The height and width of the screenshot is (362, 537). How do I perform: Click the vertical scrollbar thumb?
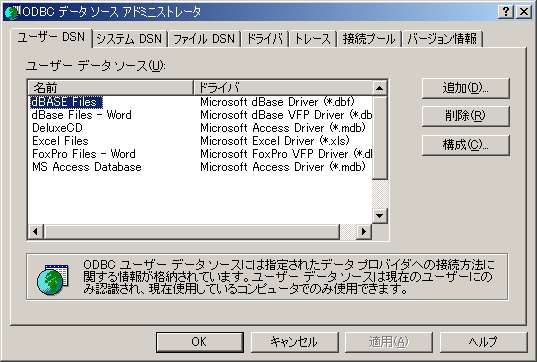(x=379, y=138)
